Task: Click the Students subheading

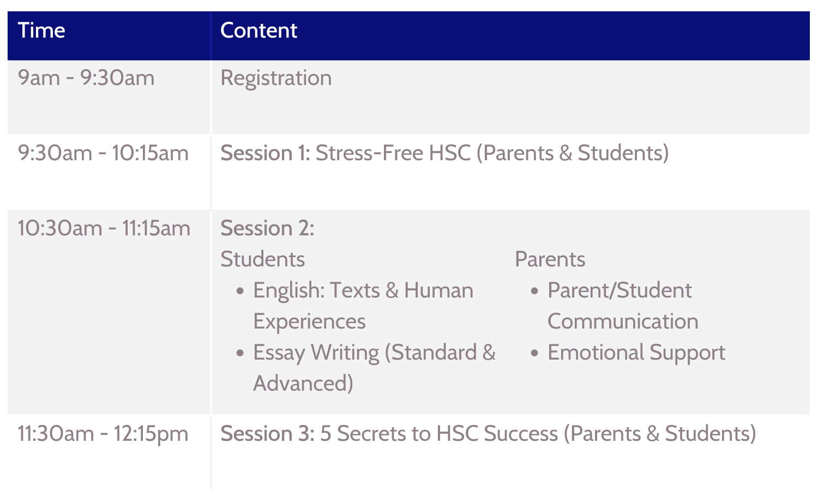Action: (x=262, y=259)
